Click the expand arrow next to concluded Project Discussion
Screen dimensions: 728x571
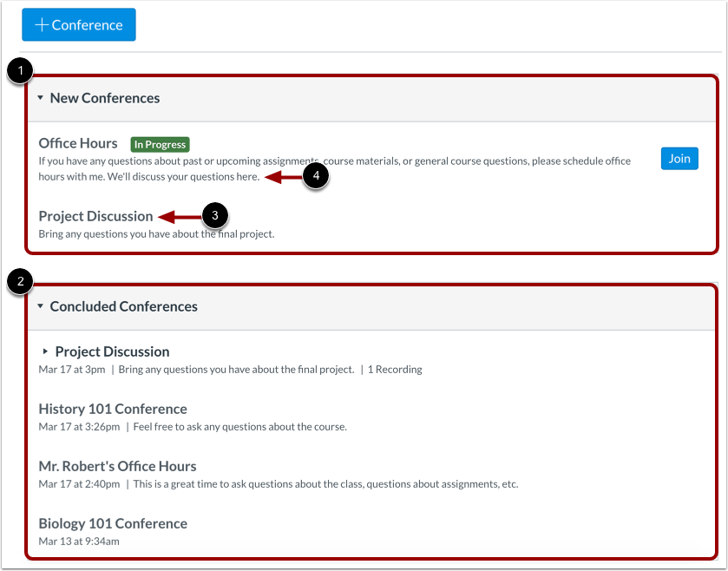pos(44,351)
